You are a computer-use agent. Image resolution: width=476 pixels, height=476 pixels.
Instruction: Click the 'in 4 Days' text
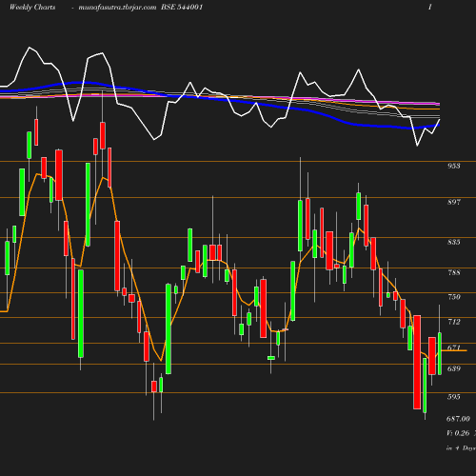click(x=461, y=448)
